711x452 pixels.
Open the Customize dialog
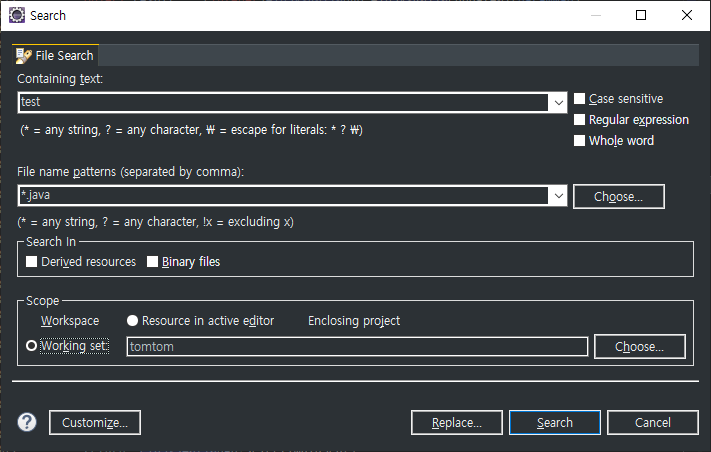[x=95, y=423]
